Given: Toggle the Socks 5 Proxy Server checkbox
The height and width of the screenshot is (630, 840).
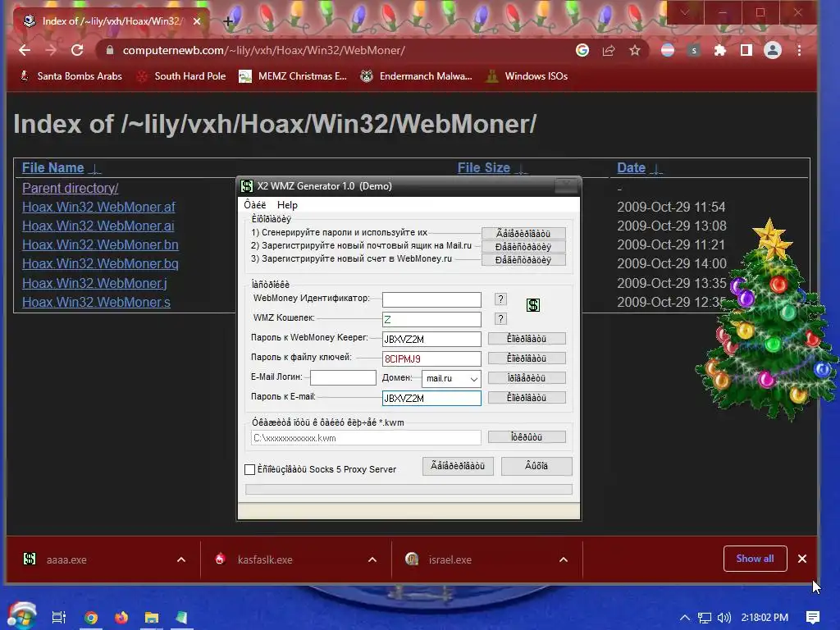Looking at the screenshot, I should [x=249, y=469].
